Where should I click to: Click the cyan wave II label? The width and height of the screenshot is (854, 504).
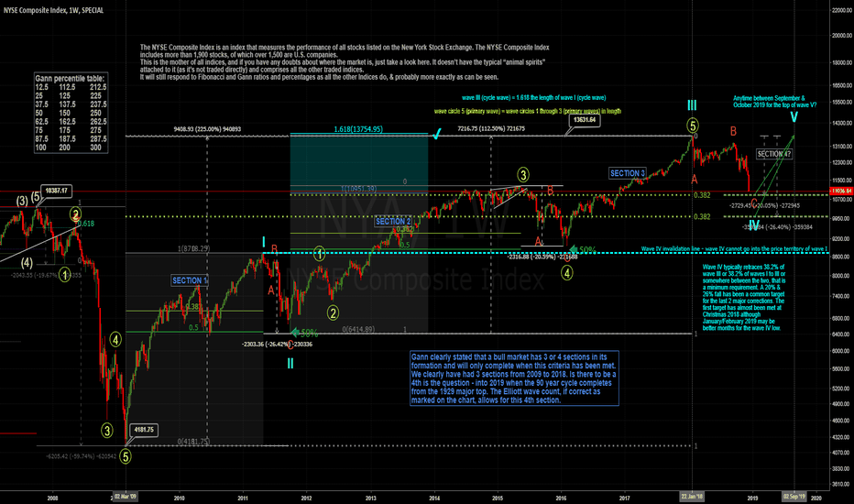click(290, 364)
